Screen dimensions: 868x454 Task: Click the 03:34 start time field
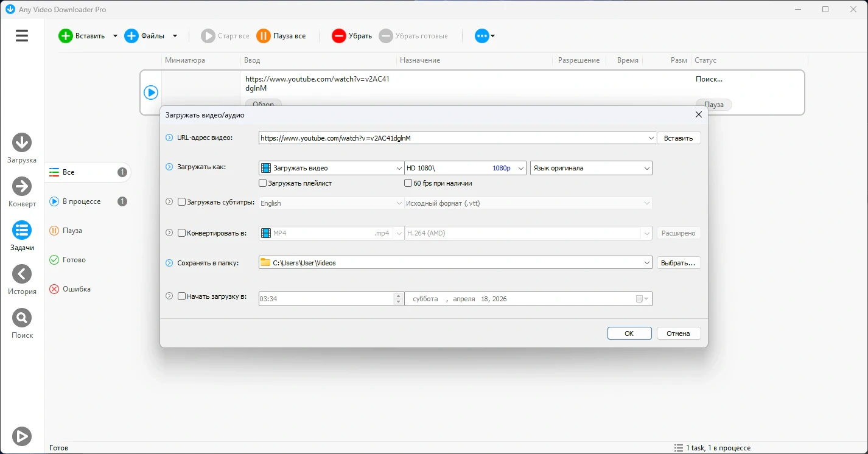coord(326,299)
